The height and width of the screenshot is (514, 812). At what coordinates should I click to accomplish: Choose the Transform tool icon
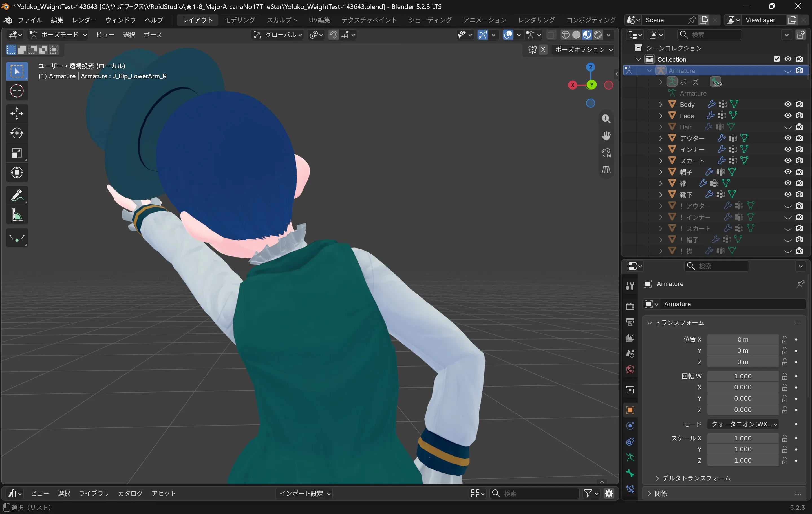[x=17, y=172]
